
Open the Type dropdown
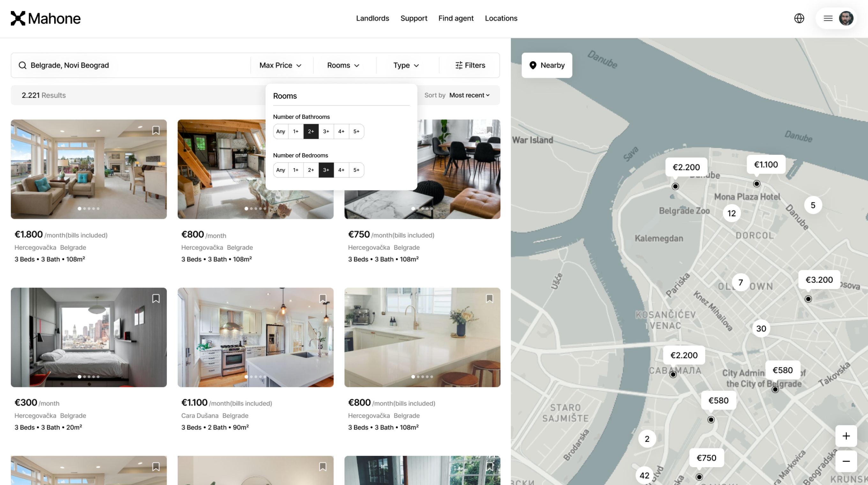tap(406, 65)
